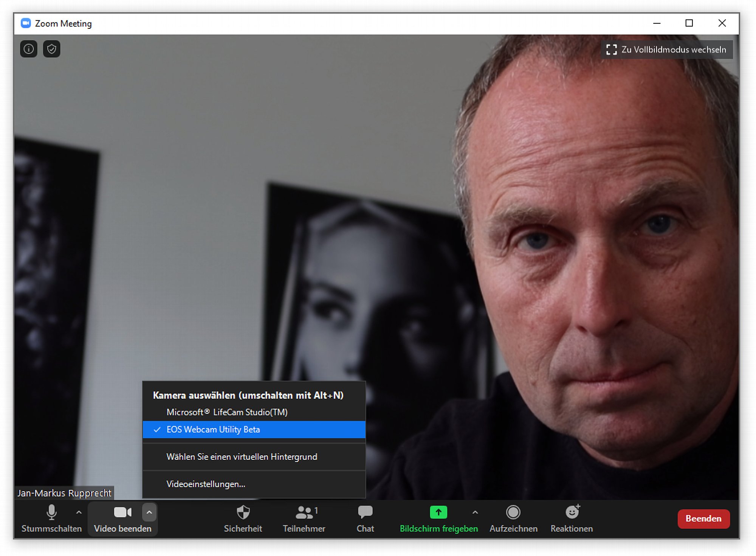
Task: Click the green encryption shield icon
Action: click(x=52, y=49)
